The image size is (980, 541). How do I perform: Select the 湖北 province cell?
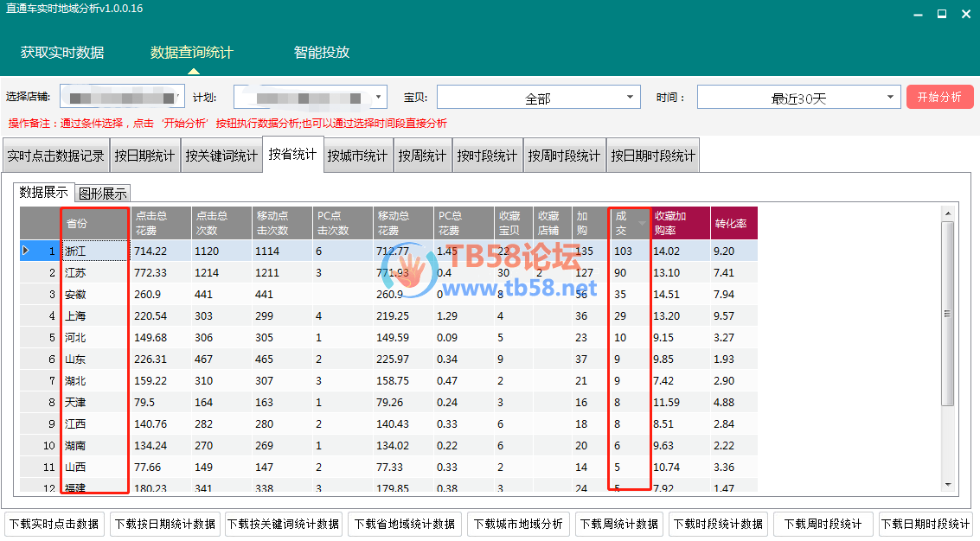tap(95, 380)
